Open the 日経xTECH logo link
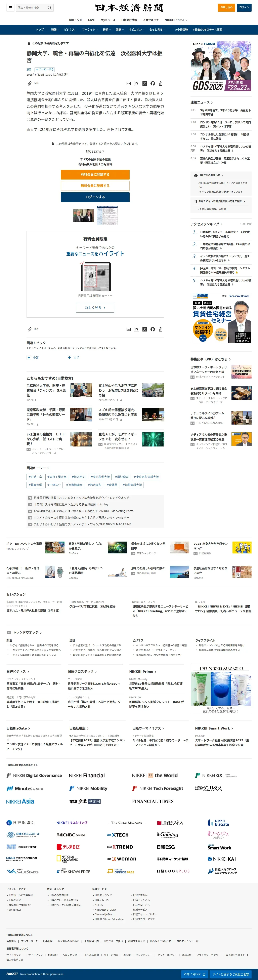258x980 pixels. (118, 835)
